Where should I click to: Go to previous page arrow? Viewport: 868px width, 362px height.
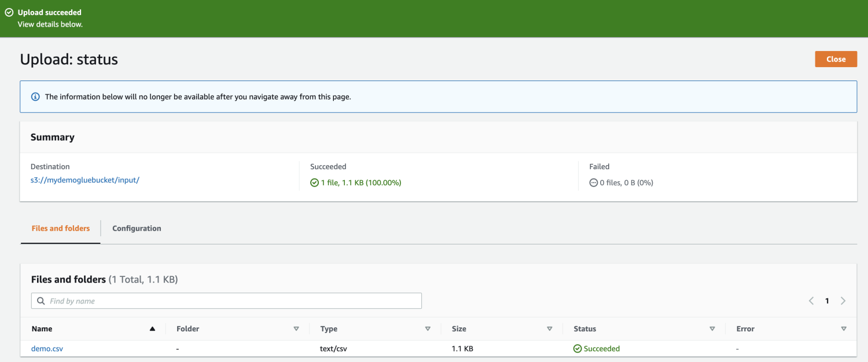point(811,301)
